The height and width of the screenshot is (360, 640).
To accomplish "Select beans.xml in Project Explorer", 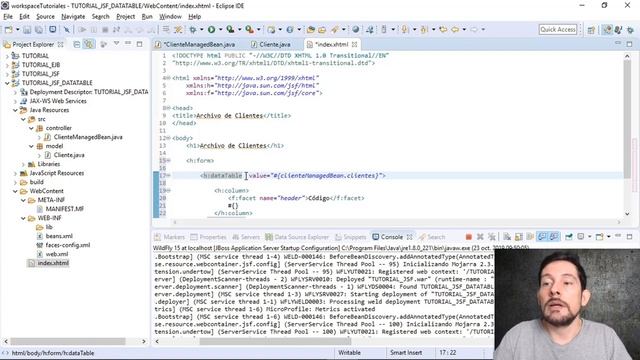I will point(59,236).
